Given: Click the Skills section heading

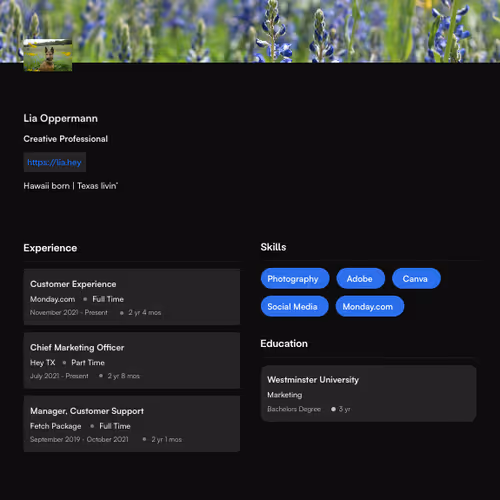Looking at the screenshot, I should point(273,247).
